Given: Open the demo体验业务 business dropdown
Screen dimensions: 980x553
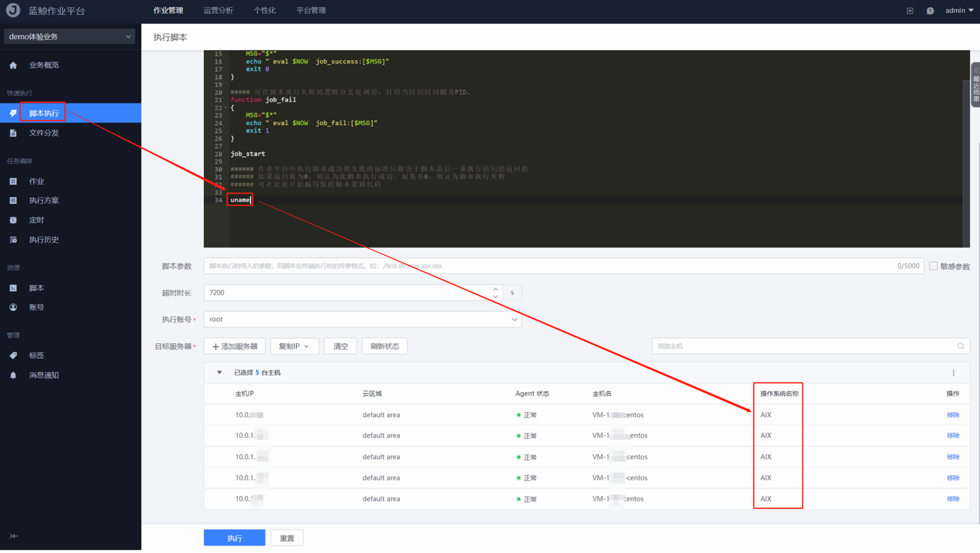Looking at the screenshot, I should (69, 36).
